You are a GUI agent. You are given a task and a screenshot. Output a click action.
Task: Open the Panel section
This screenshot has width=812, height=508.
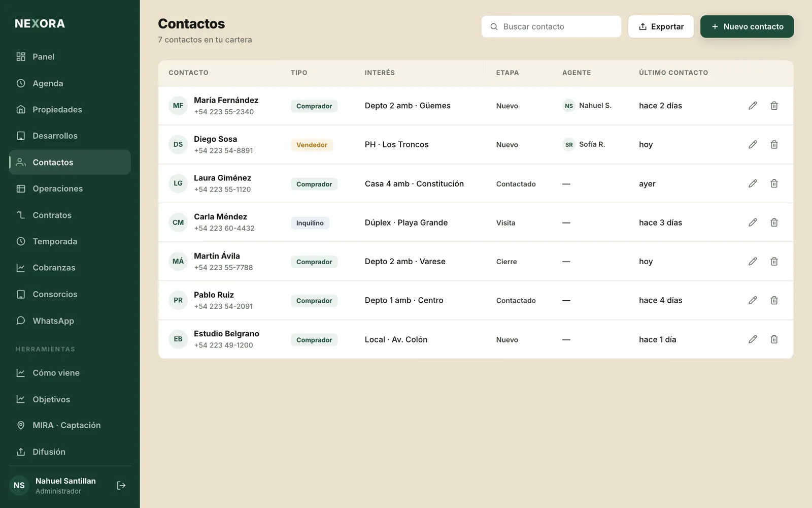70,57
